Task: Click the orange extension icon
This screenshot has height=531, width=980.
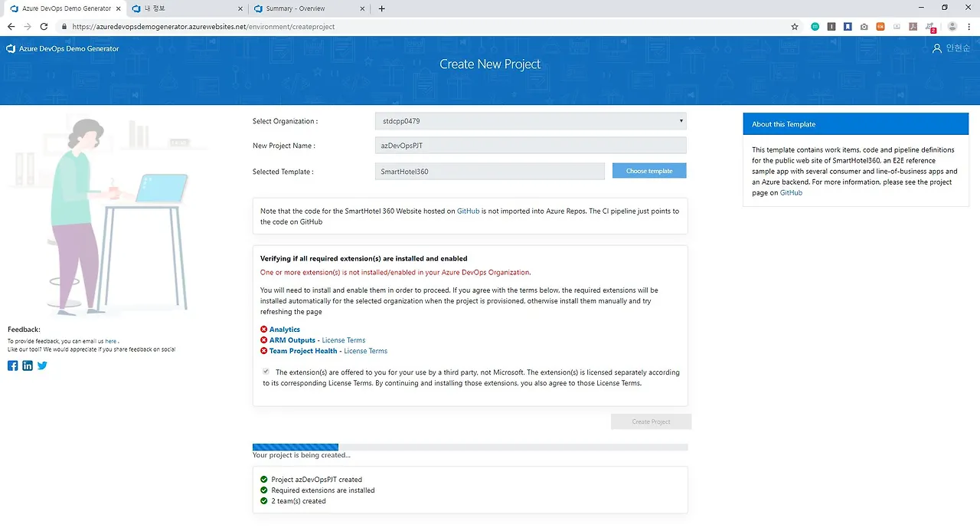Action: pos(880,26)
